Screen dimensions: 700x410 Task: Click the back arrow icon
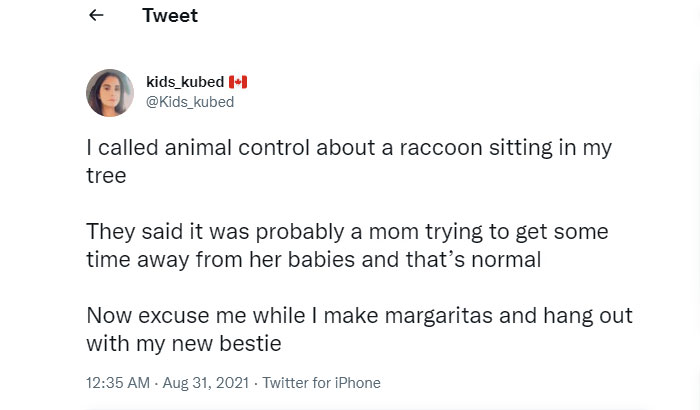[96, 16]
